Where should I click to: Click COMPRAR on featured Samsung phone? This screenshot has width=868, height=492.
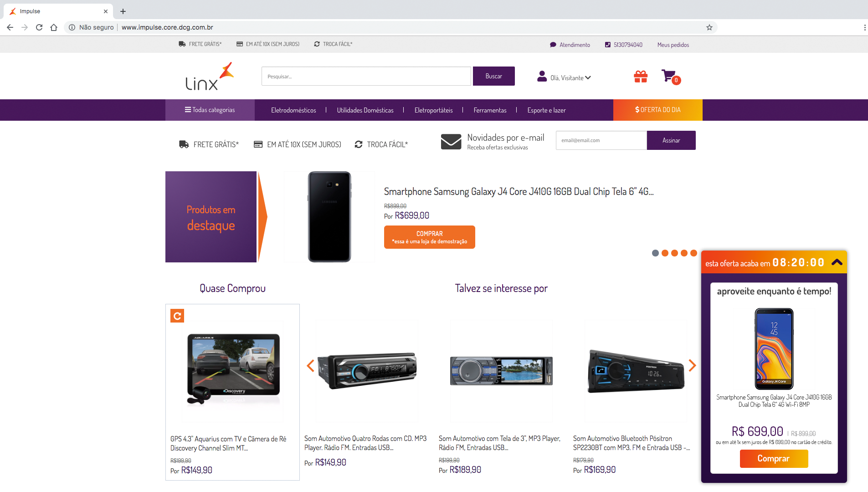click(429, 237)
